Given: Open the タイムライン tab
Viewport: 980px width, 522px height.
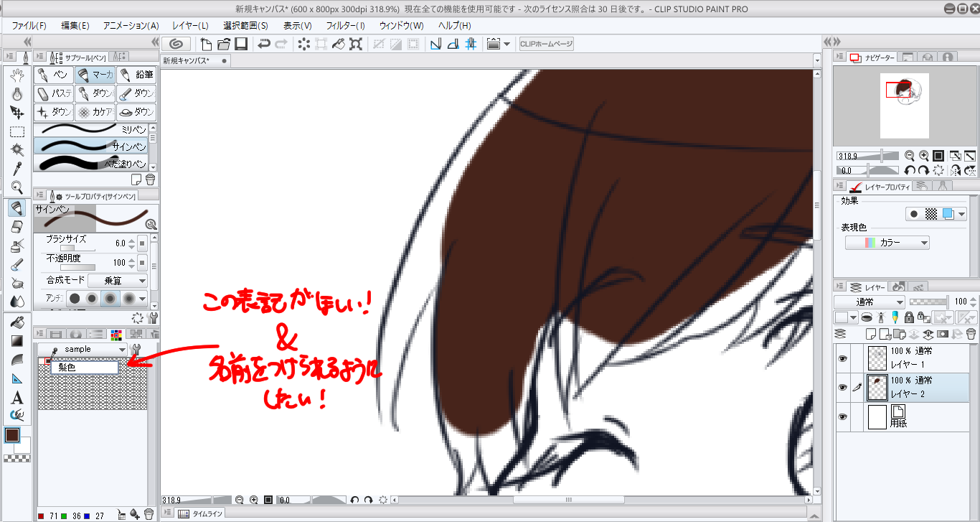Looking at the screenshot, I should pyautogui.click(x=200, y=513).
